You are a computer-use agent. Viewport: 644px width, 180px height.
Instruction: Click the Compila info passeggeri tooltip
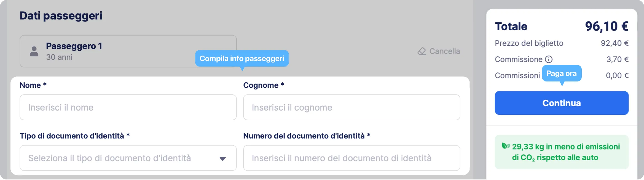(242, 58)
